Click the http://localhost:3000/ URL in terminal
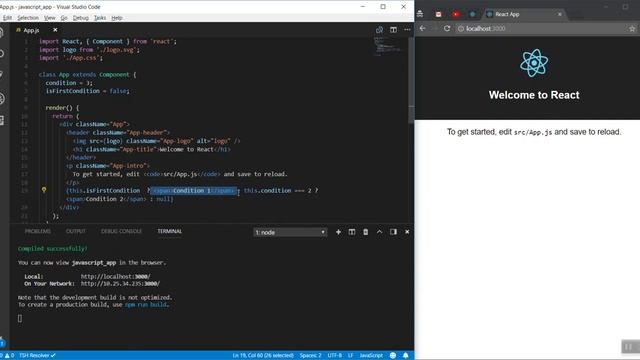The width and height of the screenshot is (640, 360). [116, 276]
